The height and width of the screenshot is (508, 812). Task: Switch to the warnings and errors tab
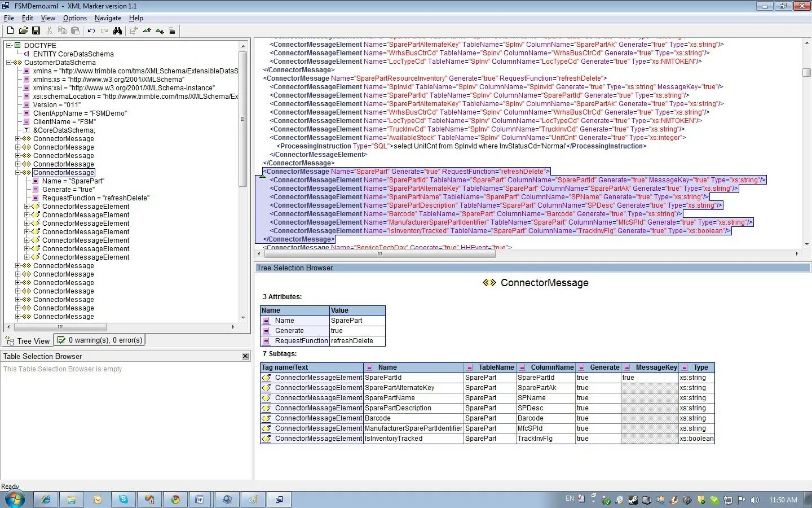[x=100, y=340]
